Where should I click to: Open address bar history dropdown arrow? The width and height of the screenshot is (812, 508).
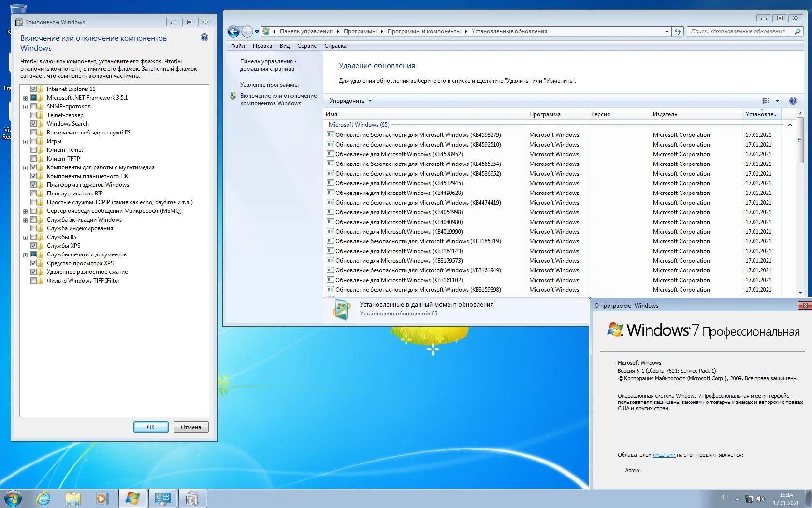point(667,32)
